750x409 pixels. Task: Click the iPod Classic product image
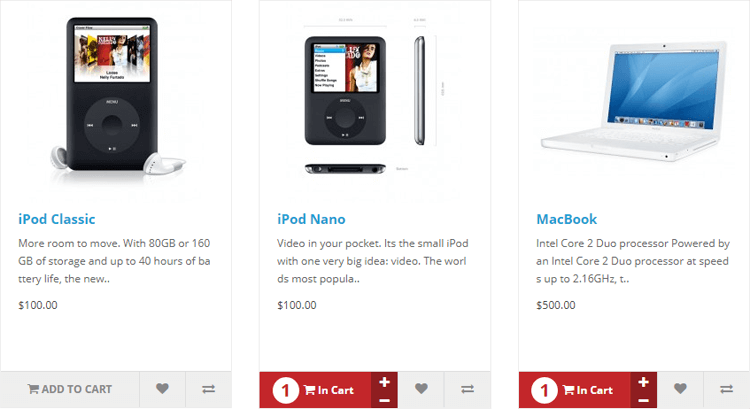116,99
